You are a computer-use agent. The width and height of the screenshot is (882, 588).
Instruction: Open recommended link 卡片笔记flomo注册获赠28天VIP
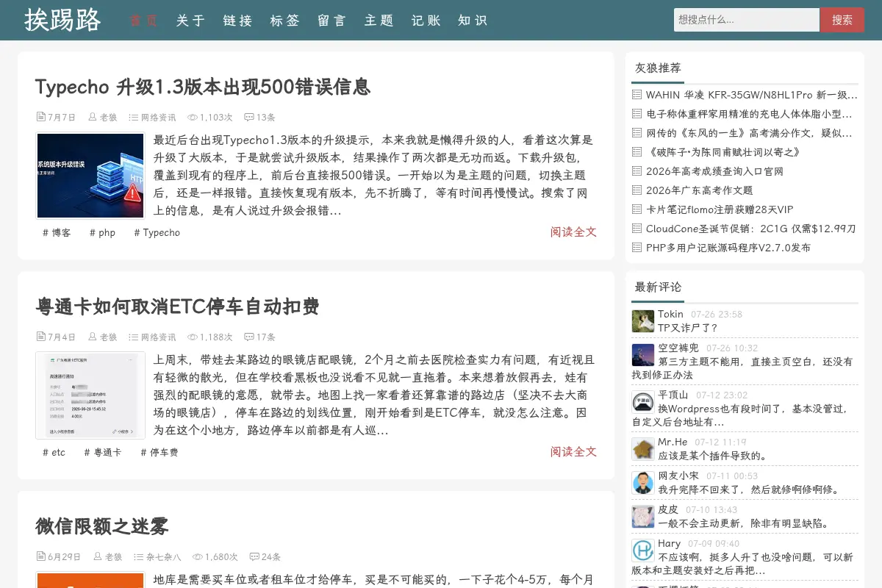720,209
